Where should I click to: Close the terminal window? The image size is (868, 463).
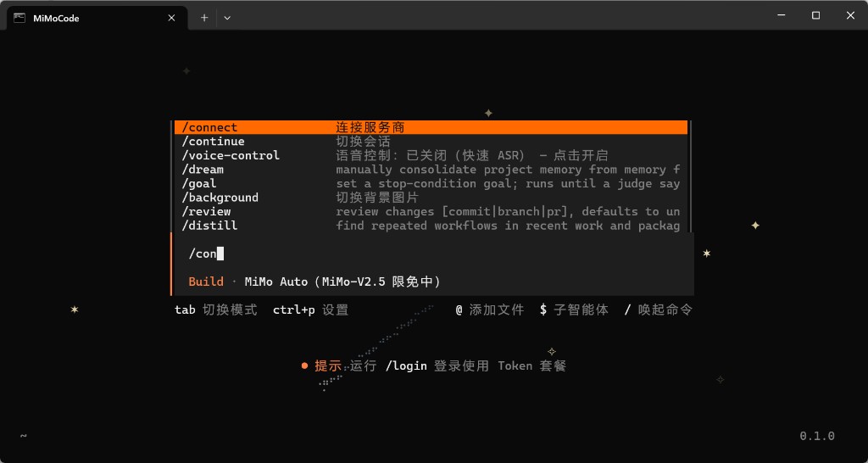850,15
